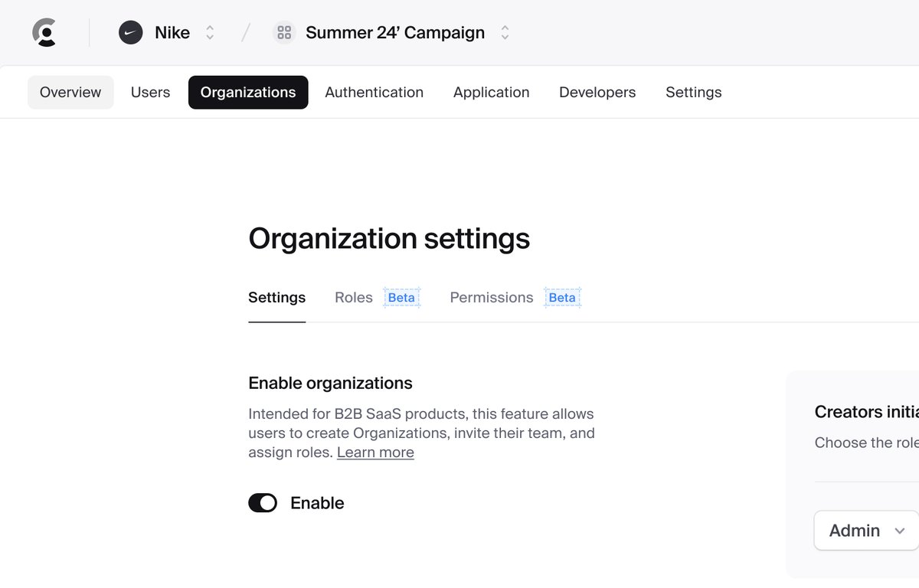Click the Organization settings heading
The image size is (919, 588).
tap(389, 239)
